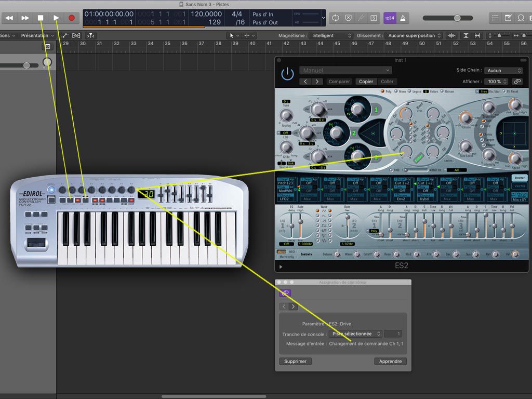Expand the LCD display mode chevron
This screenshot has width=532, height=399.
(x=323, y=18)
